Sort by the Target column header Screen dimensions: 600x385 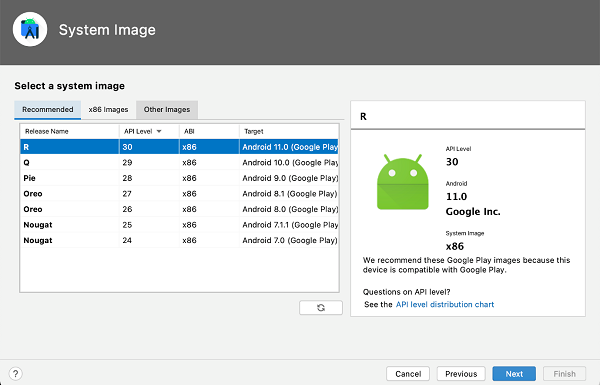(289, 131)
